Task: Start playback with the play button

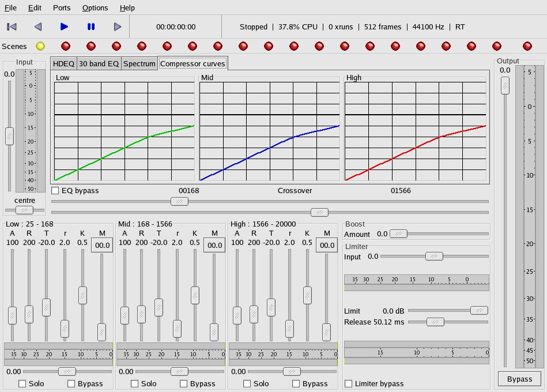Action: 64,27
